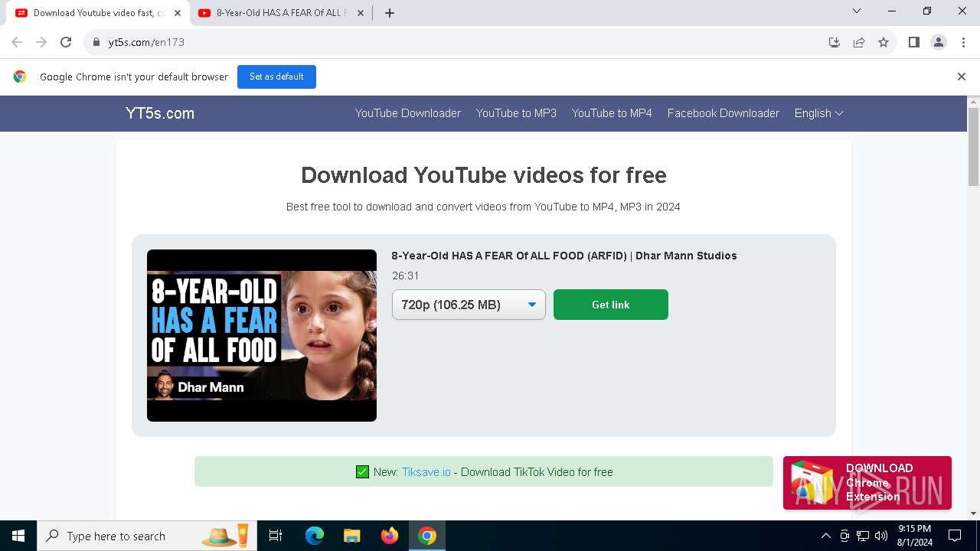Open the 720p quality dropdown
This screenshot has height=551, width=980.
[469, 305]
